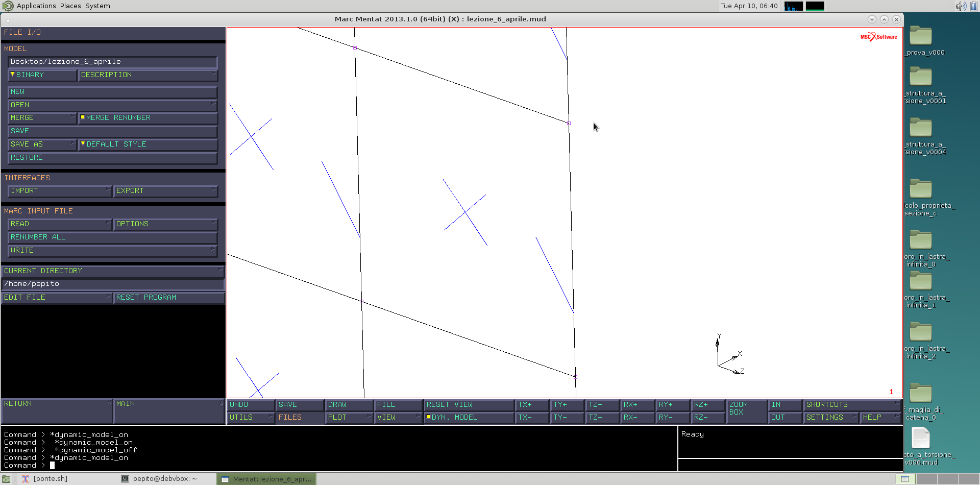The height and width of the screenshot is (485, 980).
Task: Toggle the BINARY file format option
Action: (x=42, y=75)
